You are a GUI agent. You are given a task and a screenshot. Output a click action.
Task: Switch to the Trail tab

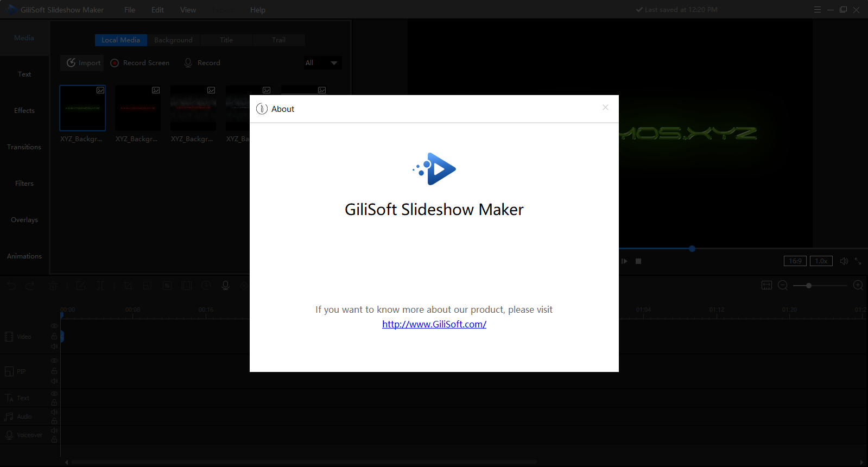278,40
